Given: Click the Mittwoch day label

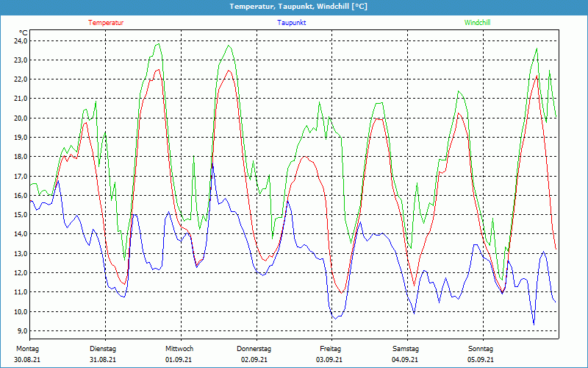Looking at the screenshot, I should point(179,349).
